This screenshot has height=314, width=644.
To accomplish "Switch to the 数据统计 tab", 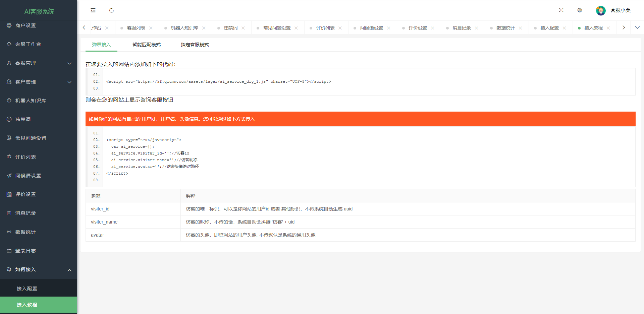I will (505, 28).
